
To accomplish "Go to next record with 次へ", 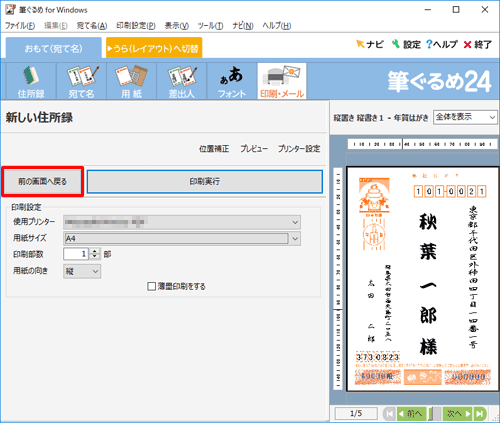I will pyautogui.click(x=458, y=414).
